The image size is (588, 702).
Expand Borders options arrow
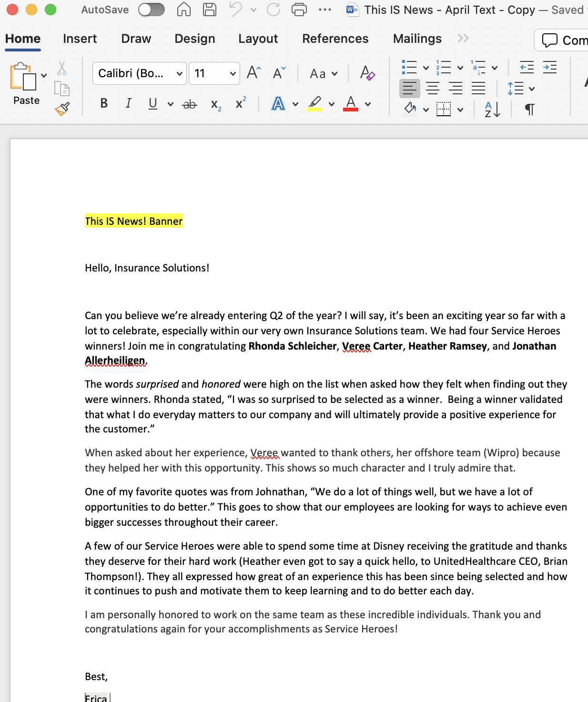pyautogui.click(x=460, y=110)
